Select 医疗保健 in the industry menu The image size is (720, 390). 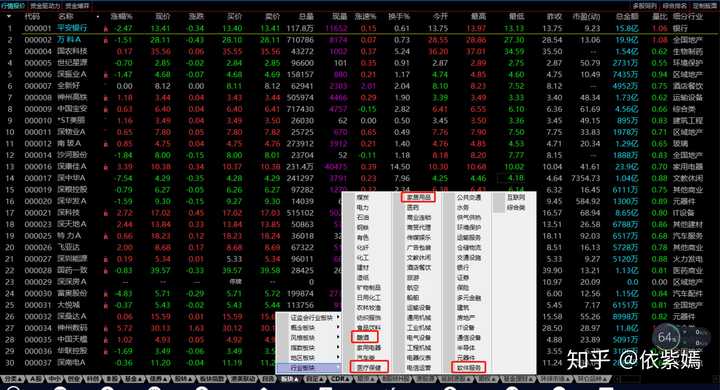[x=369, y=368]
